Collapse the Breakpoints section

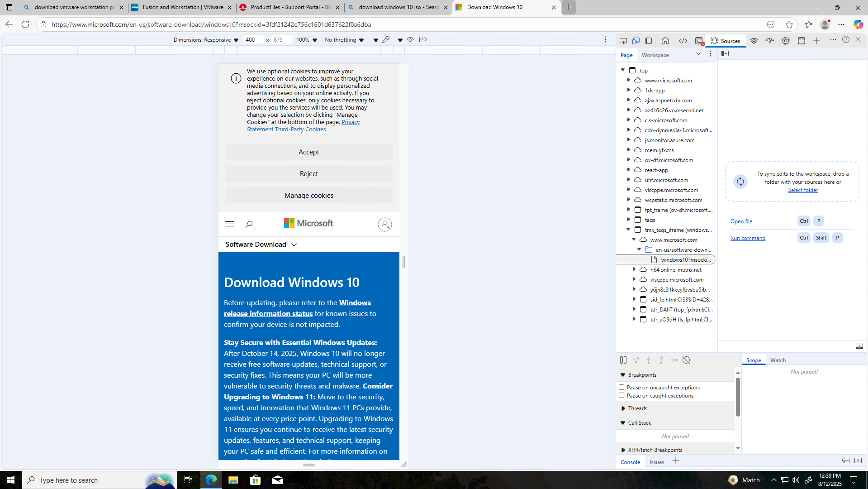click(623, 375)
